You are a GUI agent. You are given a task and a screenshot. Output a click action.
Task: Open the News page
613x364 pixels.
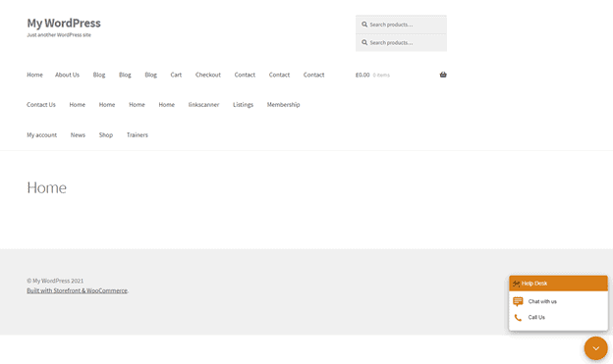click(x=78, y=135)
